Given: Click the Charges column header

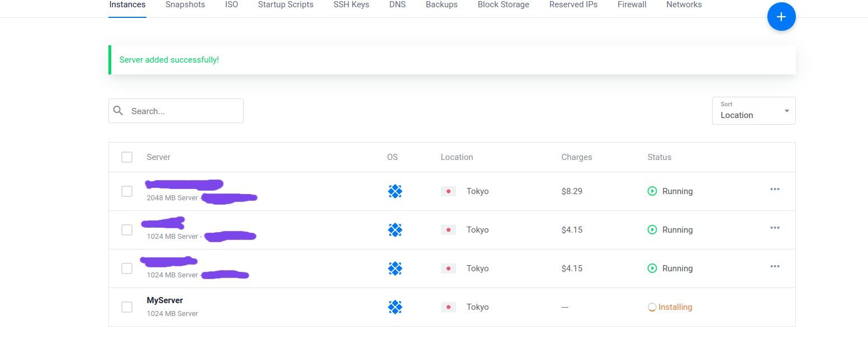Looking at the screenshot, I should tap(576, 157).
